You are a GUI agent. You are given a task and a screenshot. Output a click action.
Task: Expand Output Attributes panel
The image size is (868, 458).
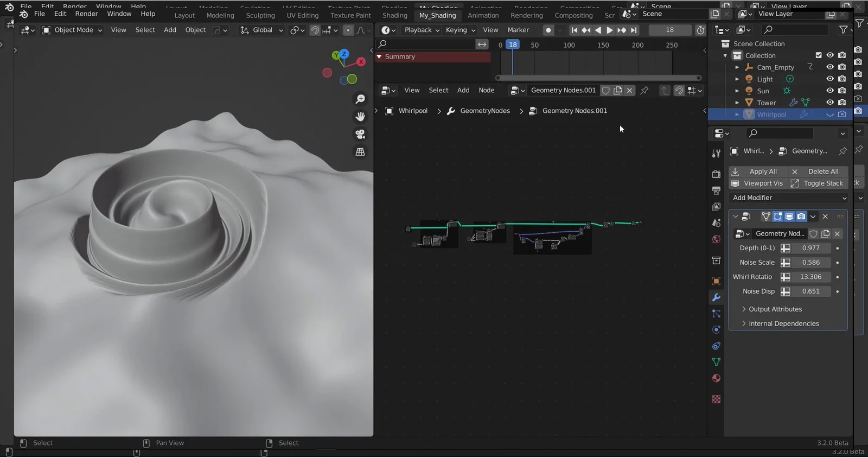click(775, 309)
